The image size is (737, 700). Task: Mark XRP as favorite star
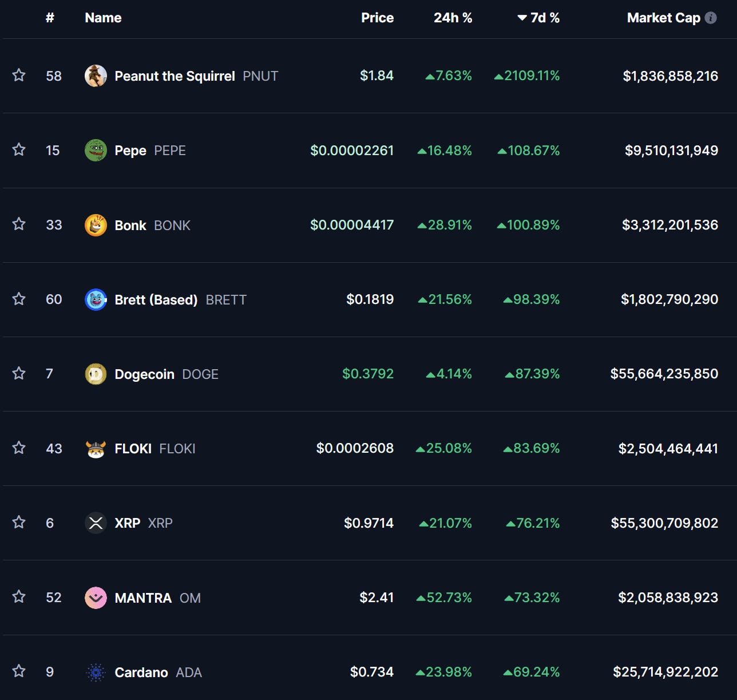point(19,522)
